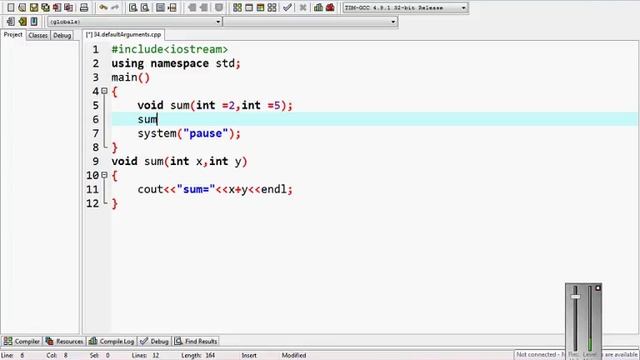Click the red Delete profiling information icon
This screenshot has height=360, width=640.
pyautogui.click(x=330, y=7)
